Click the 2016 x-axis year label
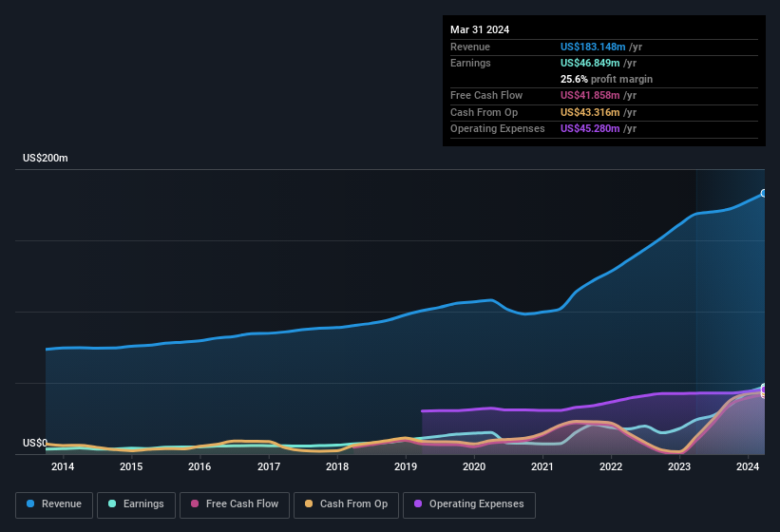 [x=200, y=466]
